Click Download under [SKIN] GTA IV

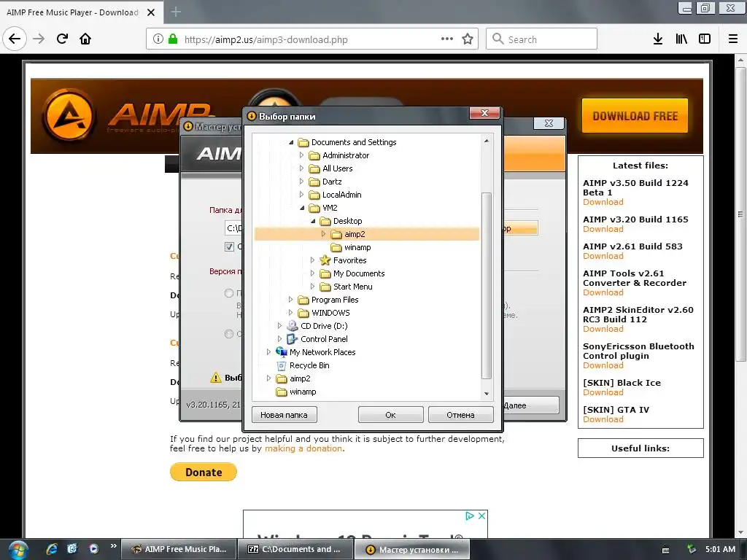(x=603, y=419)
